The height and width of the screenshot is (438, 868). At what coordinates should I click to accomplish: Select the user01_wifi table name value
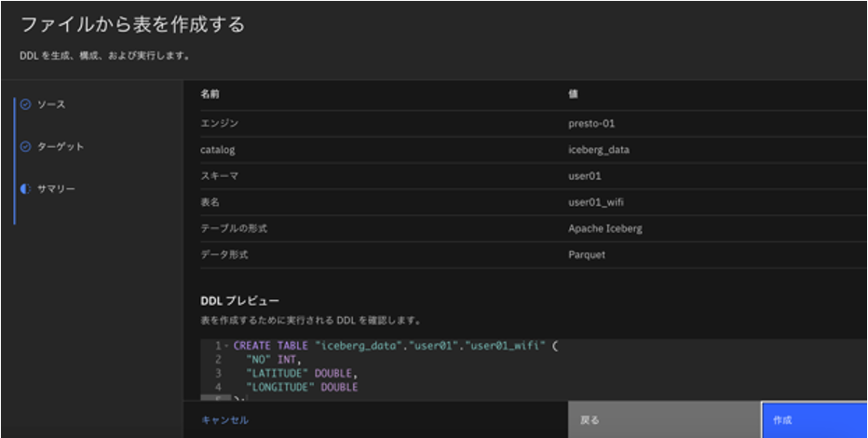pyautogui.click(x=596, y=202)
